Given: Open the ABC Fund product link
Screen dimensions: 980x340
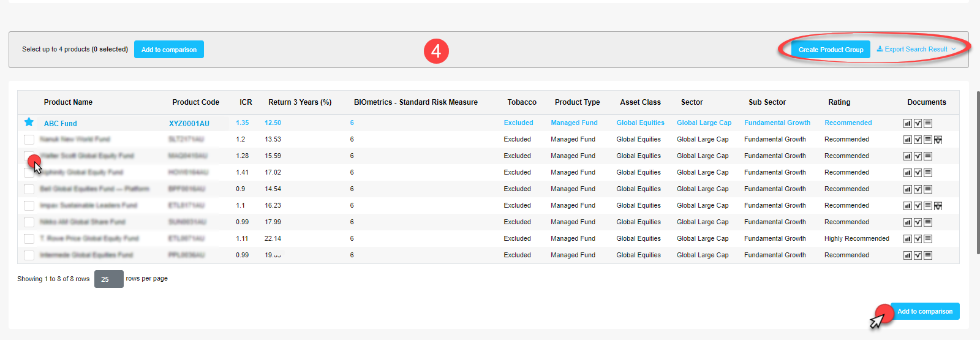Looking at the screenshot, I should 61,123.
